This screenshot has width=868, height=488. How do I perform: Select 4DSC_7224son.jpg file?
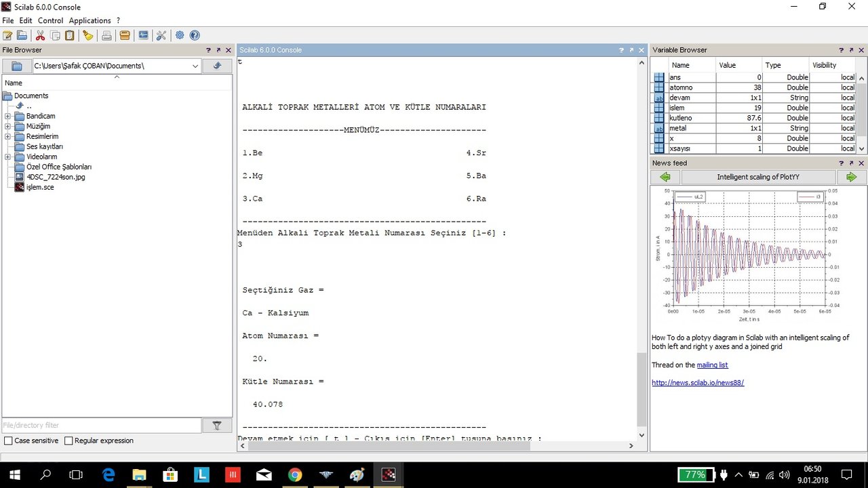56,177
